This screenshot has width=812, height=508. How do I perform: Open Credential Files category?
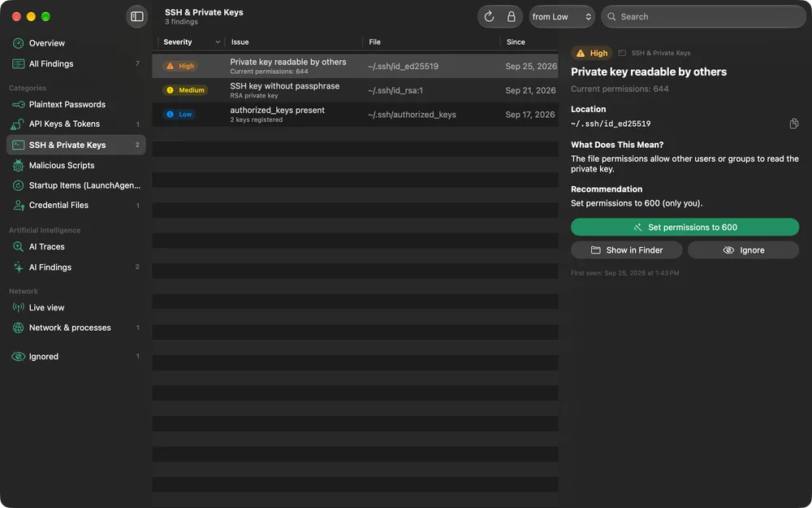click(x=76, y=206)
